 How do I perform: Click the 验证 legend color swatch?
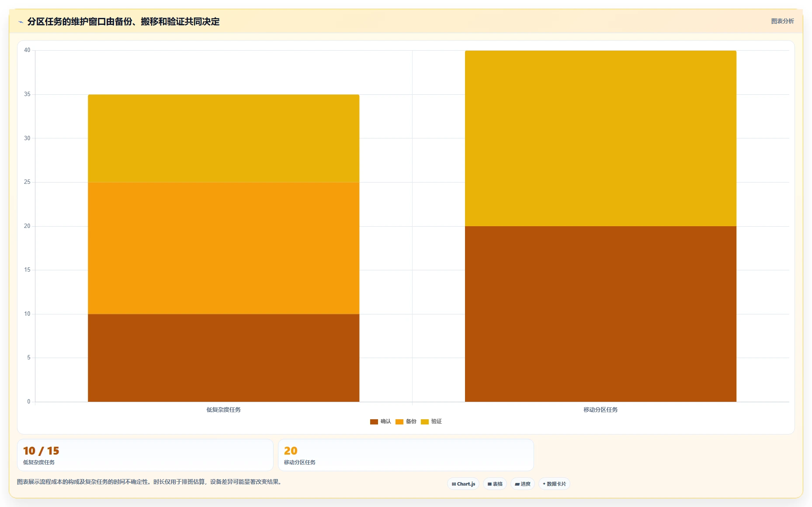pyautogui.click(x=425, y=422)
